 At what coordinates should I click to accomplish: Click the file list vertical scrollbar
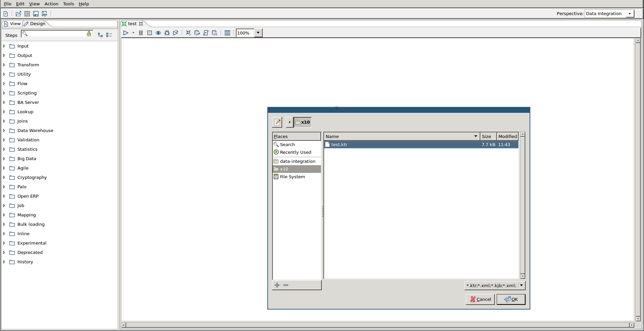[x=523, y=205]
